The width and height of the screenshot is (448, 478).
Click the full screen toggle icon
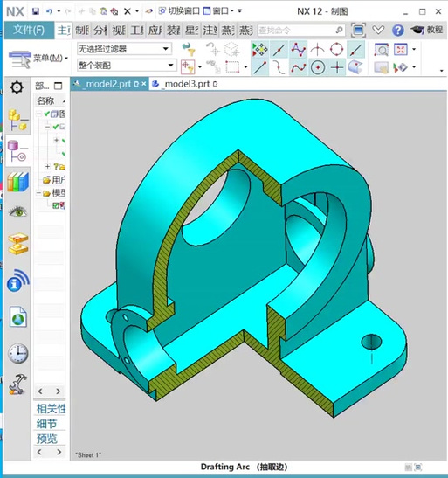pos(358,30)
